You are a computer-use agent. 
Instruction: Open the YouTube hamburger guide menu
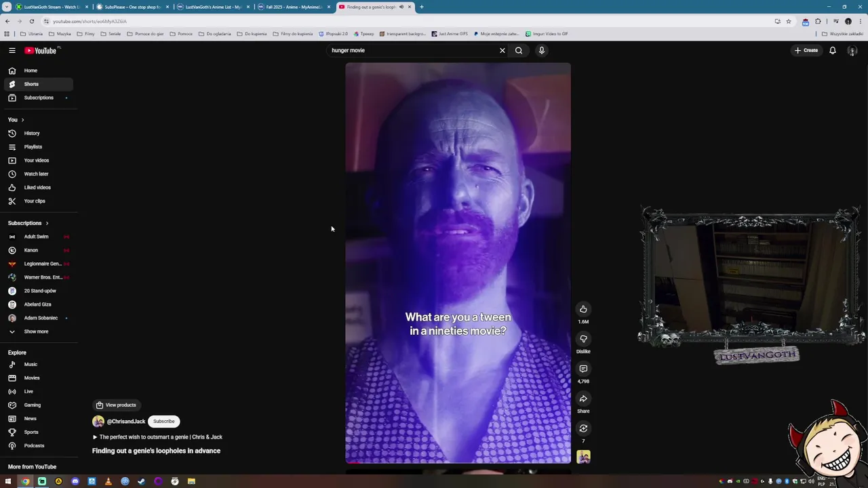tap(12, 50)
